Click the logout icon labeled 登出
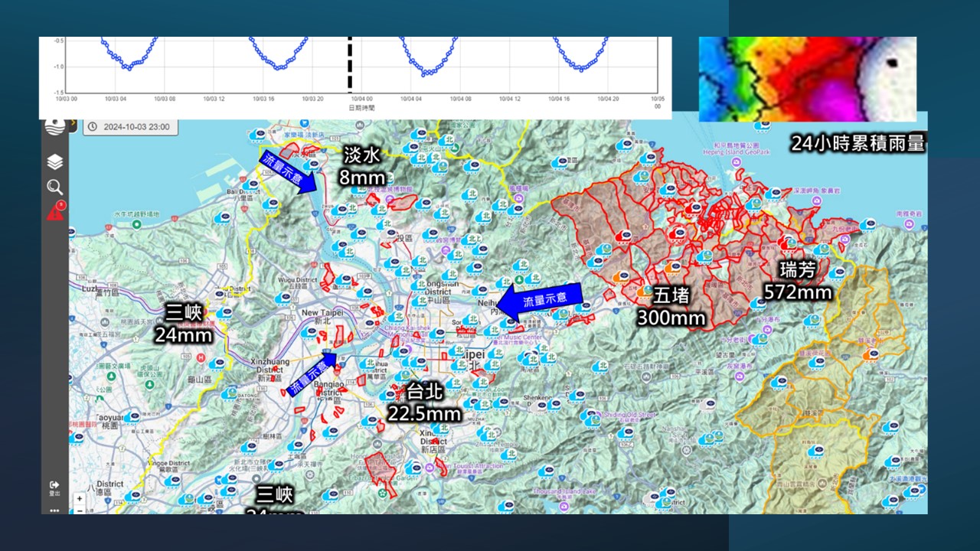 point(54,486)
